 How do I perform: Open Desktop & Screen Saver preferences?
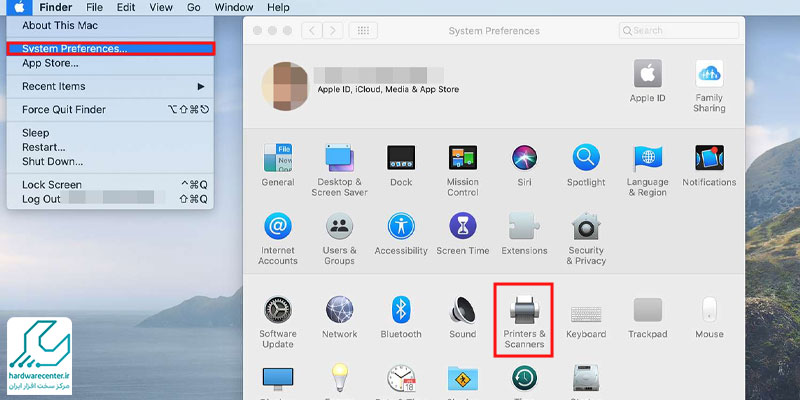(x=339, y=169)
